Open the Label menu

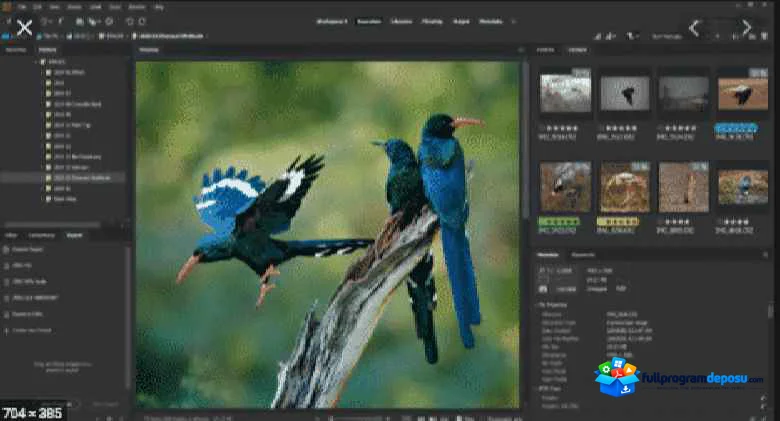(96, 7)
